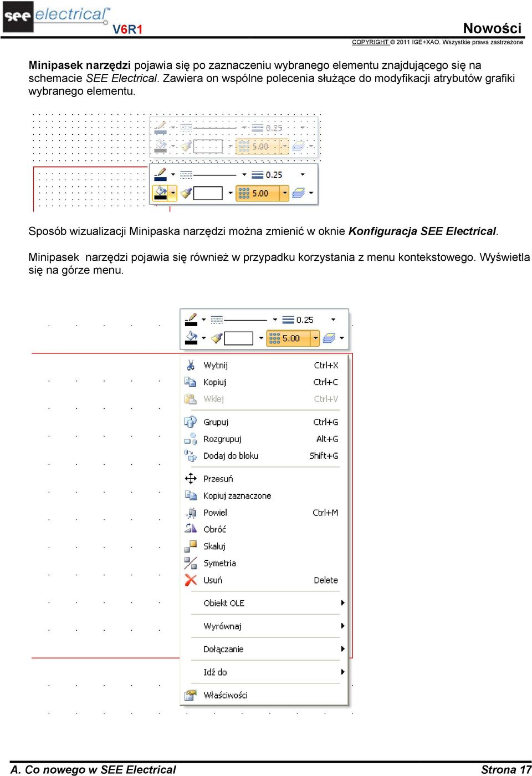
Task: Click the faded toolbar's layers icon
Action: pyautogui.click(x=298, y=146)
